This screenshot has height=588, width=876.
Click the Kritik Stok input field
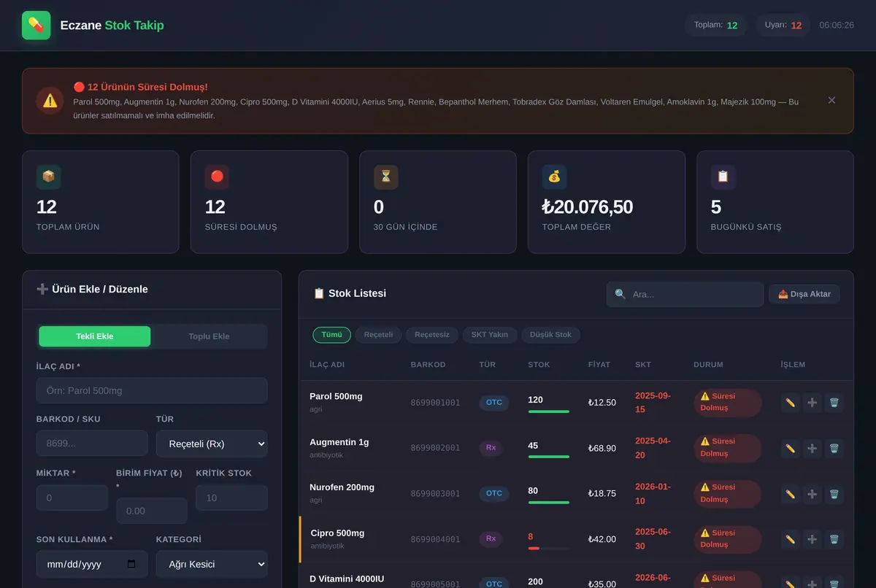point(231,498)
